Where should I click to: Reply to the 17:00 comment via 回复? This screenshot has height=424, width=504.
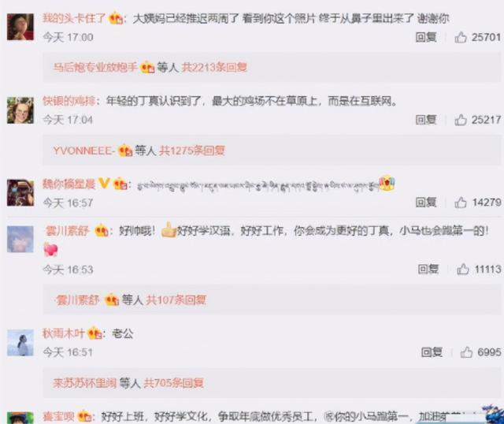(426, 37)
